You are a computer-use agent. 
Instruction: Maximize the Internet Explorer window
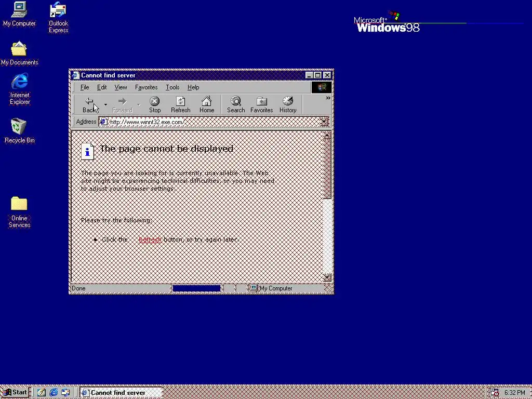tap(317, 75)
